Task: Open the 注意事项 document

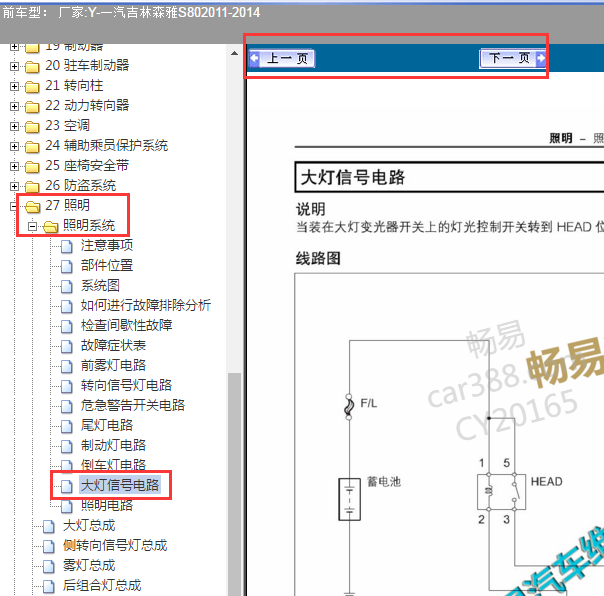Action: (x=107, y=245)
